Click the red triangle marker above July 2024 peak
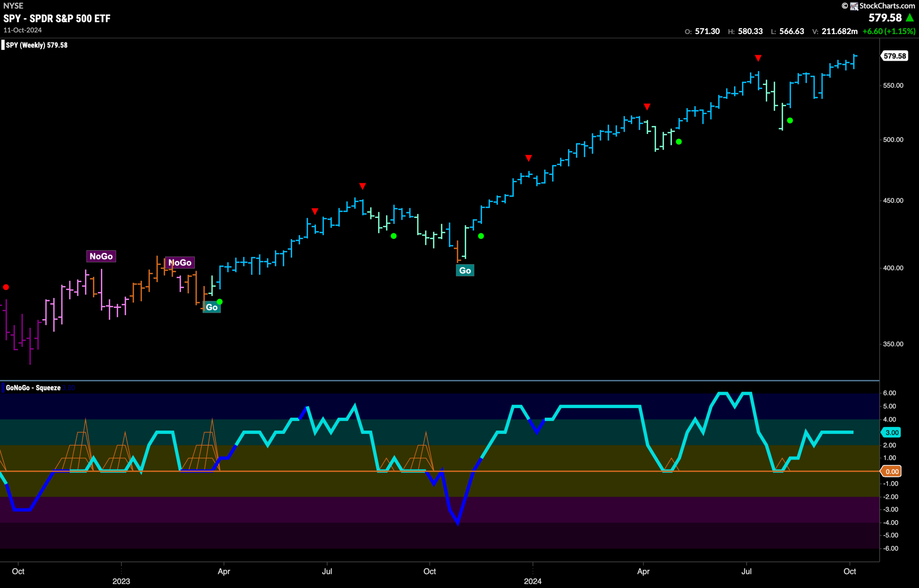 (758, 58)
